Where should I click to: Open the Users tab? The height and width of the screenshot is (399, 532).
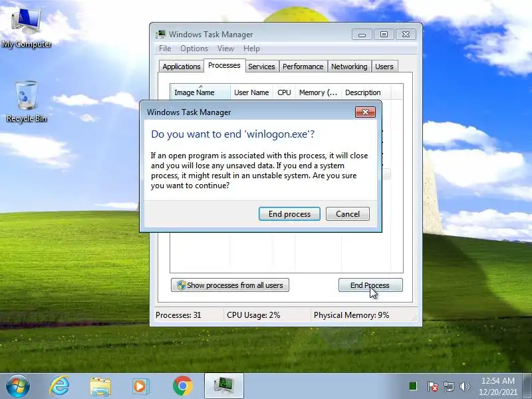[x=384, y=66]
